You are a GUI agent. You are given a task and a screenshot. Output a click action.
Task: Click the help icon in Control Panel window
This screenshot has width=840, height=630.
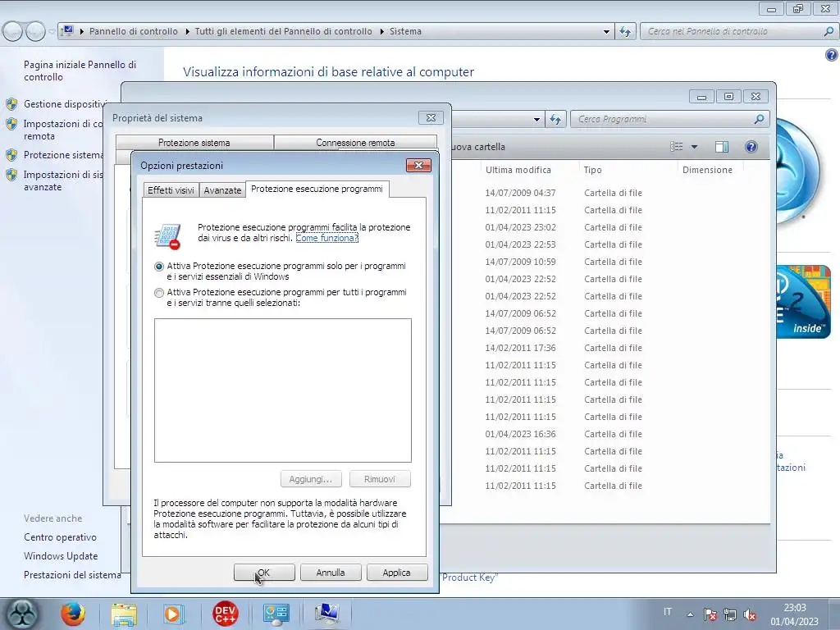(831, 55)
